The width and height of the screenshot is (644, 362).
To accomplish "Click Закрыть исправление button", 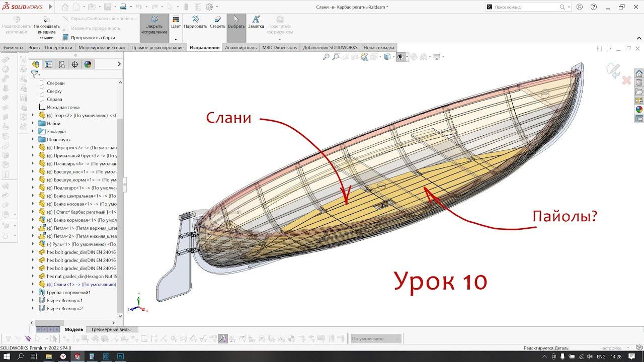I will coord(154,25).
